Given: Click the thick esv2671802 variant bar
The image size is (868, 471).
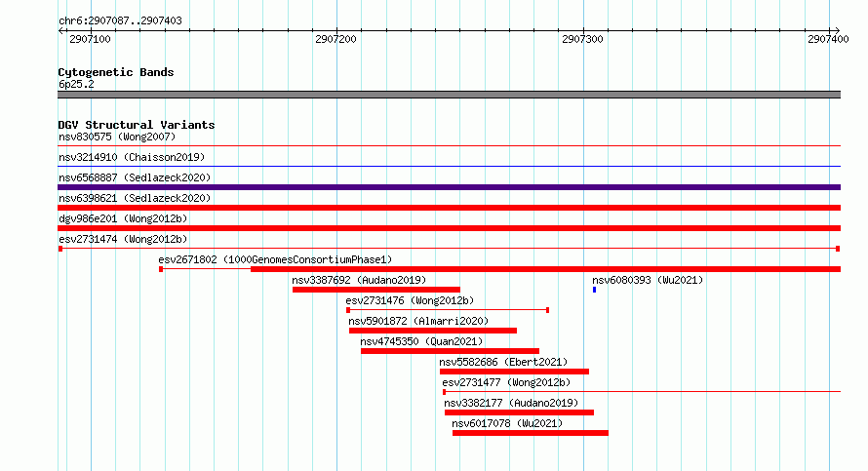Looking at the screenshot, I should click(x=546, y=269).
